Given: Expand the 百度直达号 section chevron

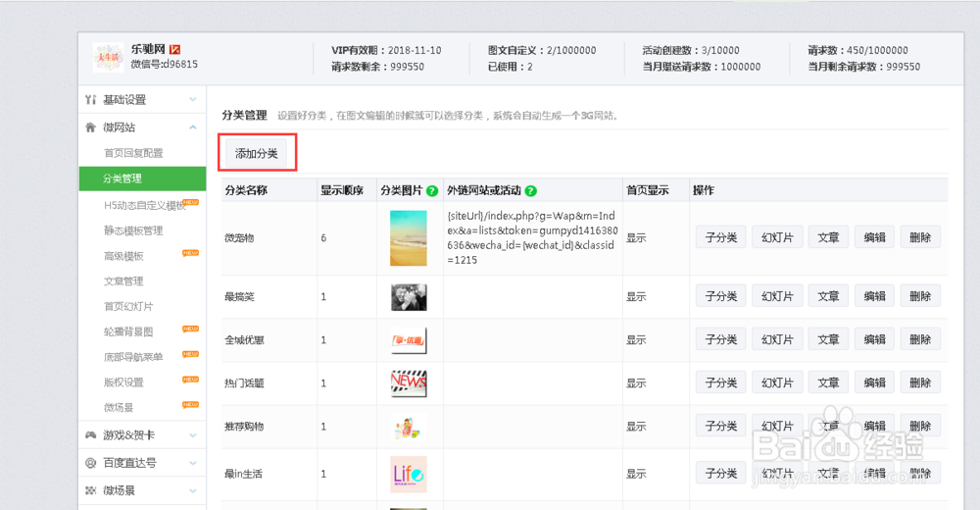Looking at the screenshot, I should pyautogui.click(x=193, y=463).
